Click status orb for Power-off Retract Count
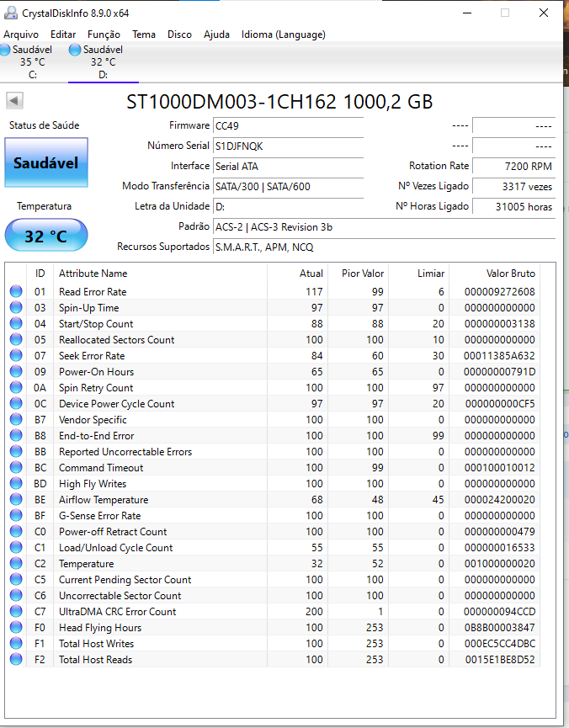The image size is (569, 728). [16, 532]
